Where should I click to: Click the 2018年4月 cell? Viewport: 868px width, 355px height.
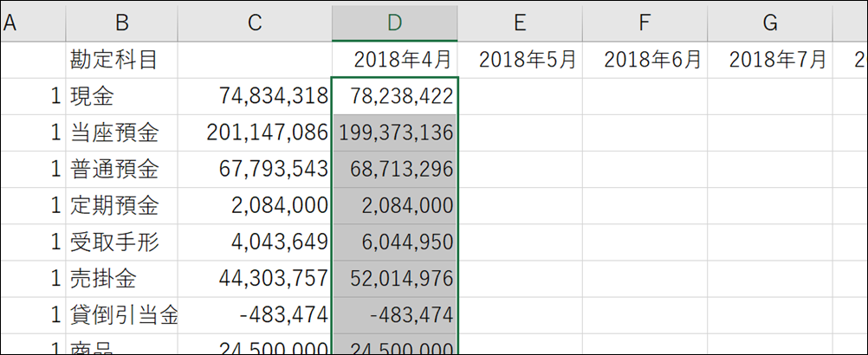395,60
